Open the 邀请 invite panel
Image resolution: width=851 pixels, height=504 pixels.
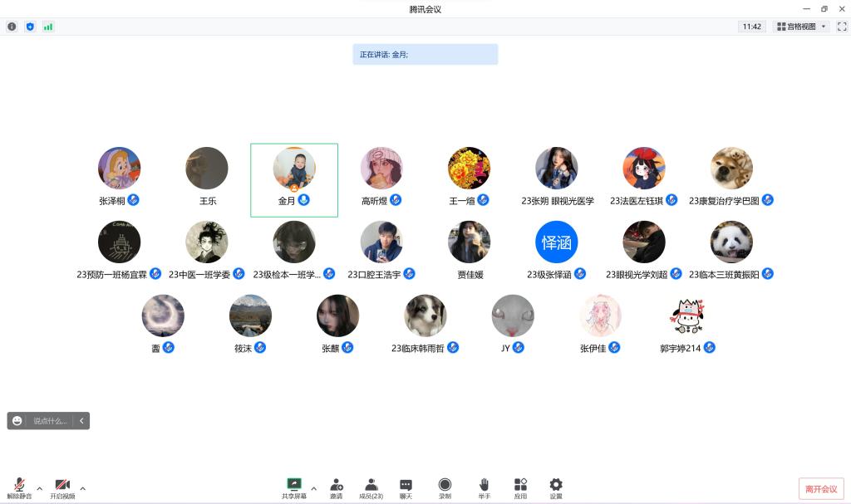tap(337, 488)
